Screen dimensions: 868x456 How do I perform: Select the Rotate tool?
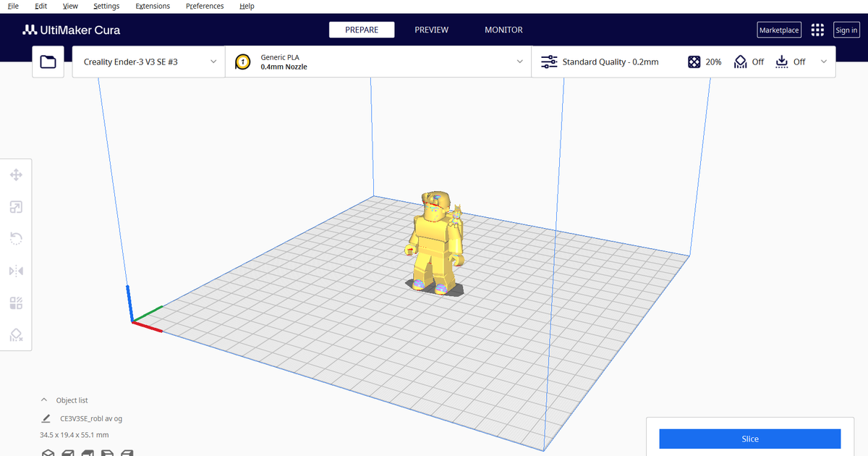[x=16, y=239]
